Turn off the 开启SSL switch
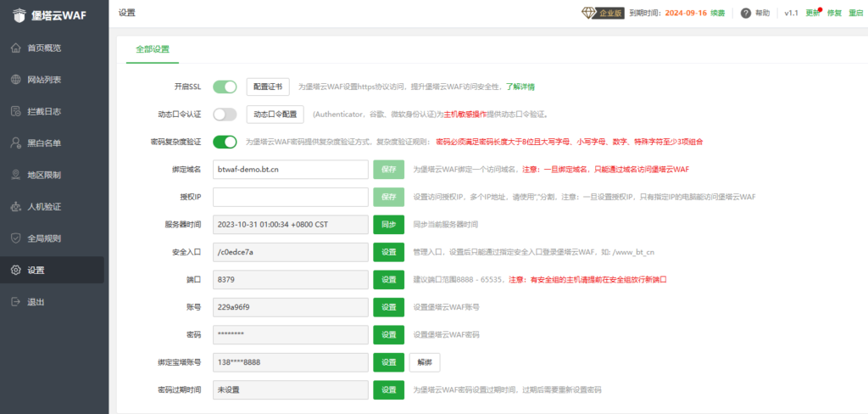The image size is (868, 414). point(225,87)
